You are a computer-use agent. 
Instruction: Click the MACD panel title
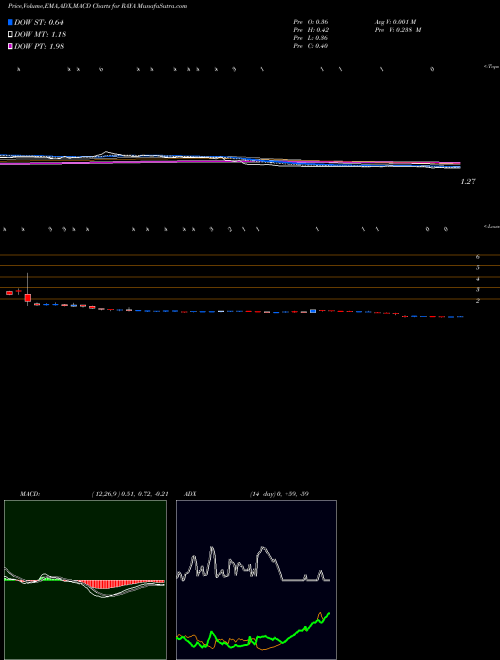[x=30, y=494]
